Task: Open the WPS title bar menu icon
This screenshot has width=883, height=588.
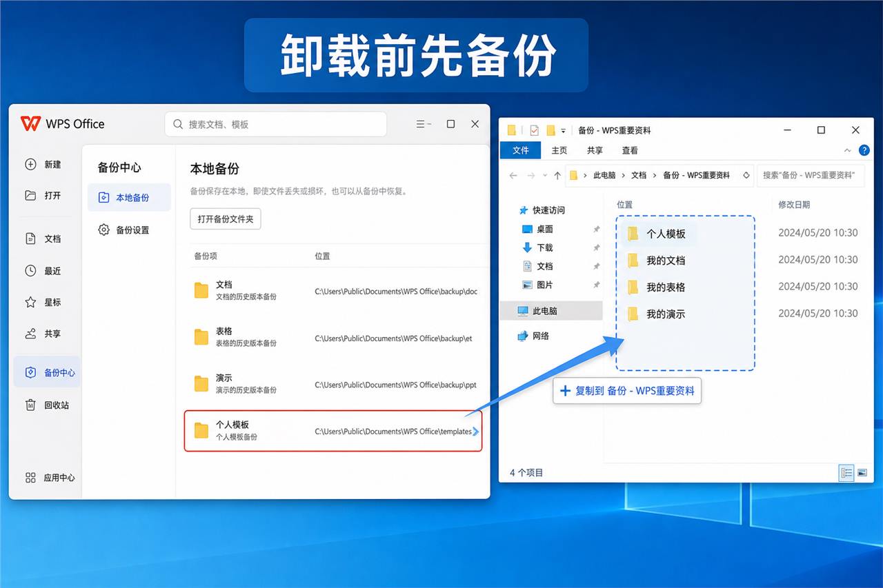Action: [424, 124]
